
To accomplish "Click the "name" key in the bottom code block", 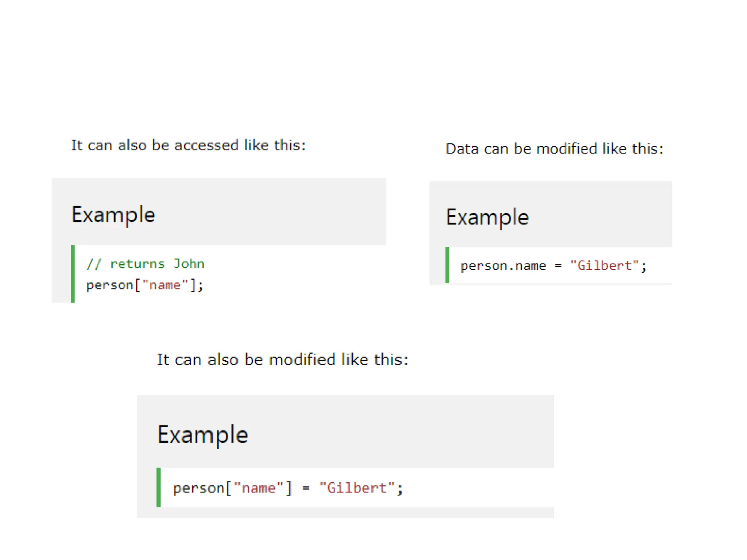I will pyautogui.click(x=259, y=488).
